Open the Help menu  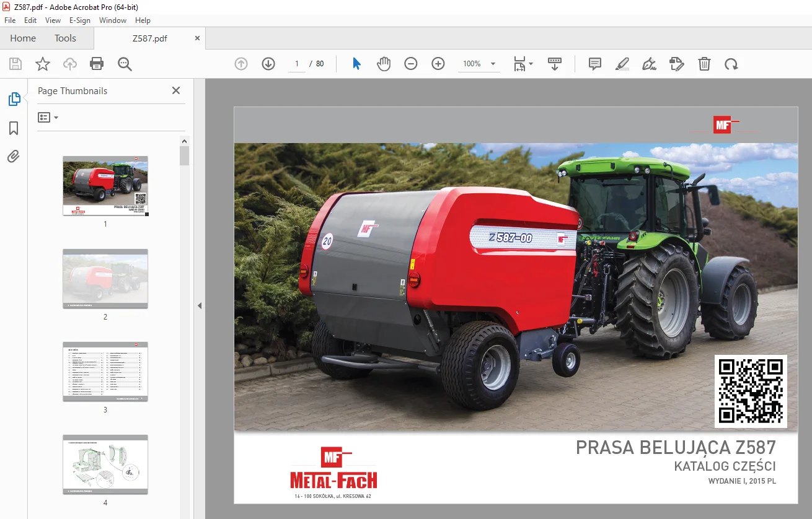143,20
